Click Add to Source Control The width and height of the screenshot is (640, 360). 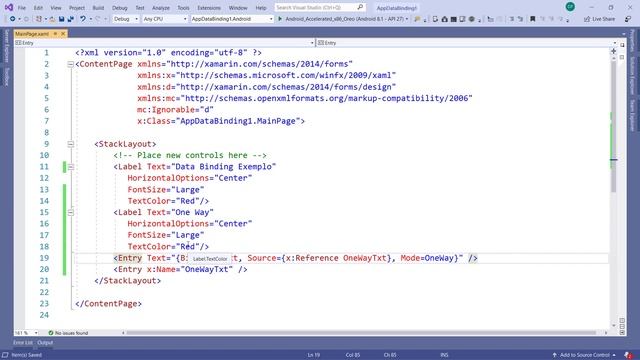583,355
